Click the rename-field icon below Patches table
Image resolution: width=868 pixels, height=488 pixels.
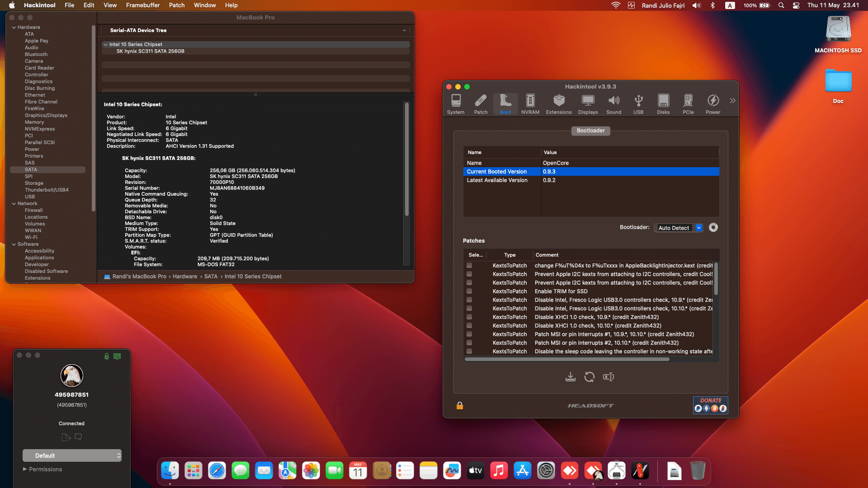click(609, 377)
